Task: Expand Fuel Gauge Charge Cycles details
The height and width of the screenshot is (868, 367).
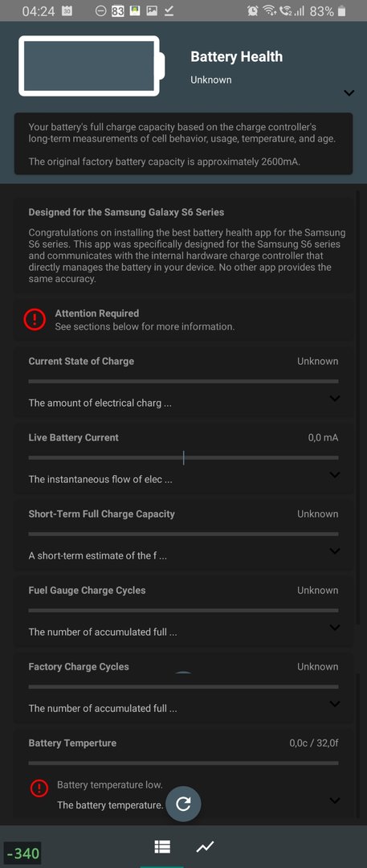Action: pyautogui.click(x=334, y=627)
